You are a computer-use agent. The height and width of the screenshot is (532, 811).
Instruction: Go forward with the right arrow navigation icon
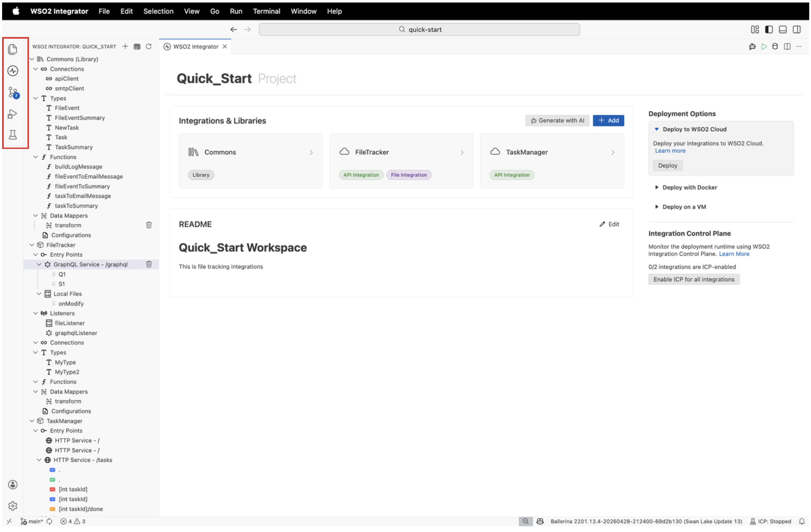[x=248, y=30]
